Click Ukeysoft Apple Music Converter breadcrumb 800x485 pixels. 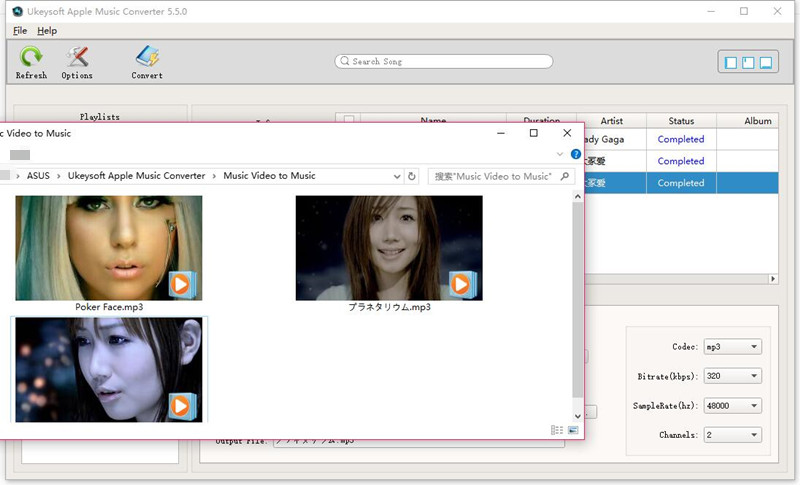(136, 176)
